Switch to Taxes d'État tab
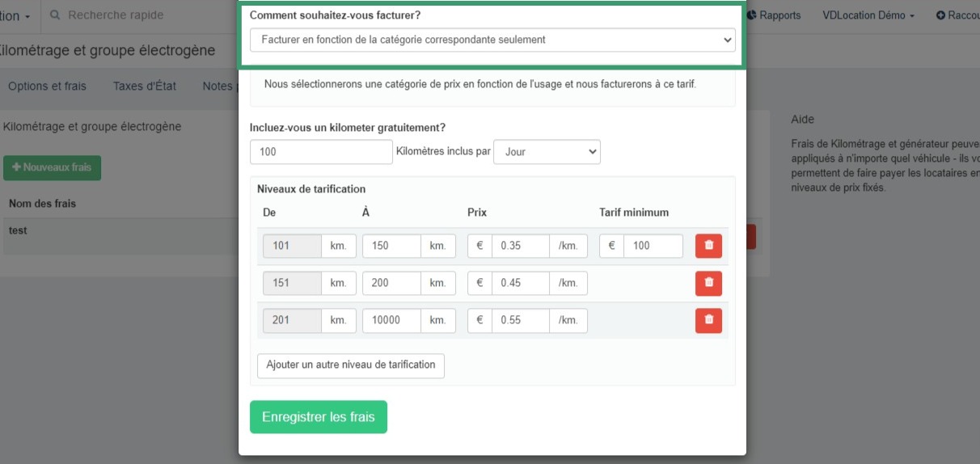980x464 pixels. pos(145,86)
